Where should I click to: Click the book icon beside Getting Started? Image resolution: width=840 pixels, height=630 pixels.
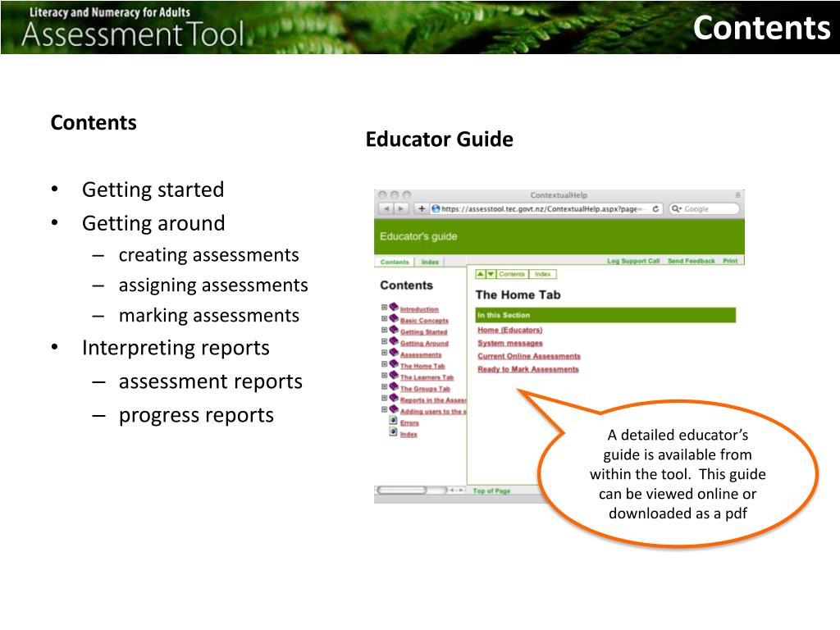click(394, 330)
